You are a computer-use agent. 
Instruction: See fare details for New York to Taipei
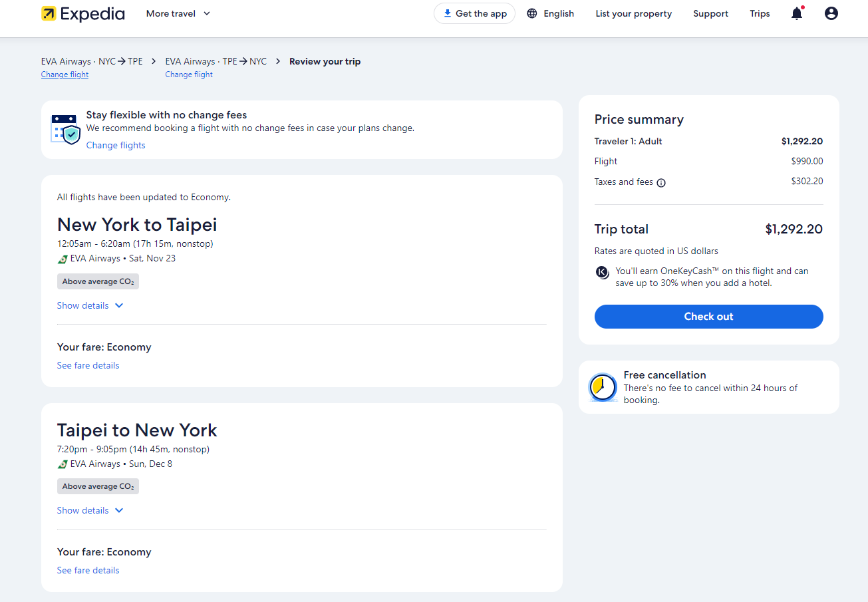[x=88, y=365]
